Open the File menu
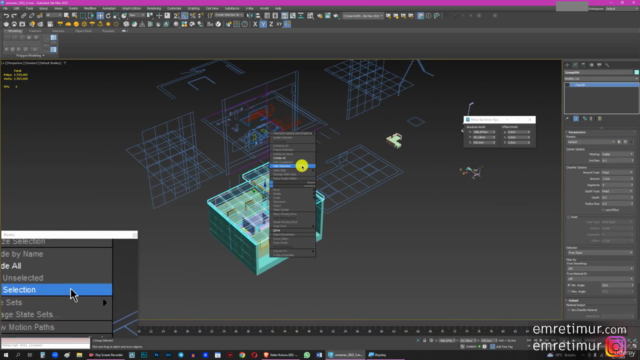 (6, 9)
